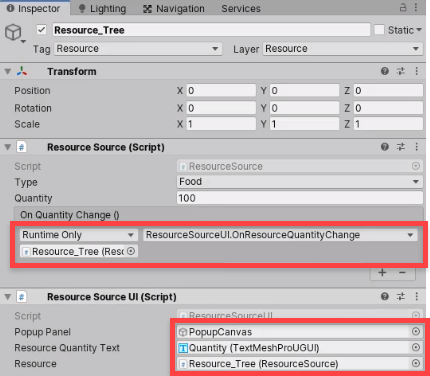Collapse the Transform component foldout
The image size is (430, 376).
[8, 71]
